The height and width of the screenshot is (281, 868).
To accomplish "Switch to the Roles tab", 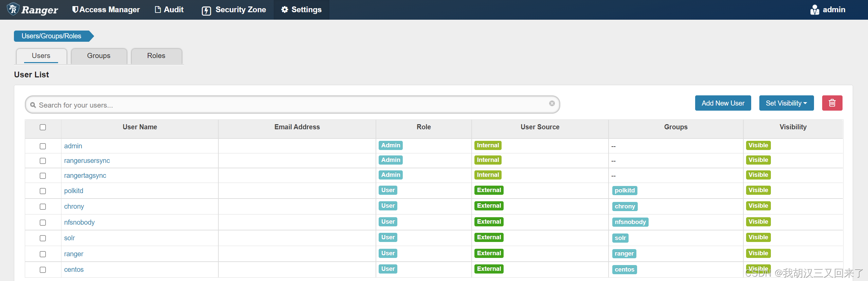I will point(156,56).
